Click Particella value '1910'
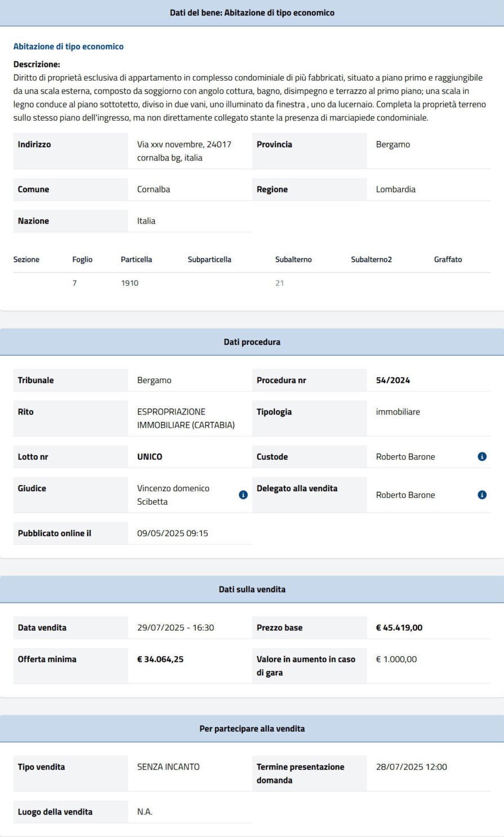The width and height of the screenshot is (504, 837). (130, 283)
